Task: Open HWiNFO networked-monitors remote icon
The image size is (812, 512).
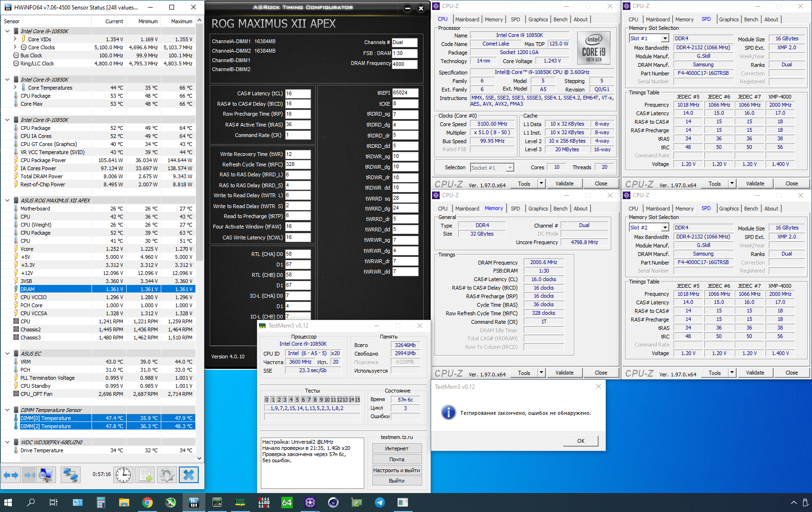Action: tap(71, 475)
